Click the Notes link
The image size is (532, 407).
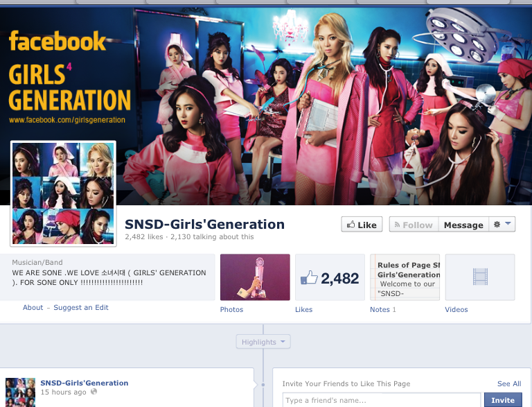point(380,309)
